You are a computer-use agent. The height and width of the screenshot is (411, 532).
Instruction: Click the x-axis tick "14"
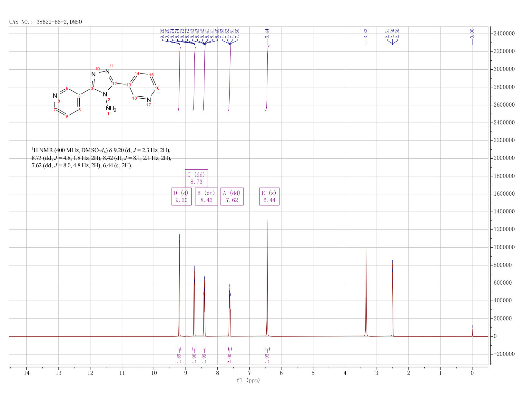[x=26, y=373]
